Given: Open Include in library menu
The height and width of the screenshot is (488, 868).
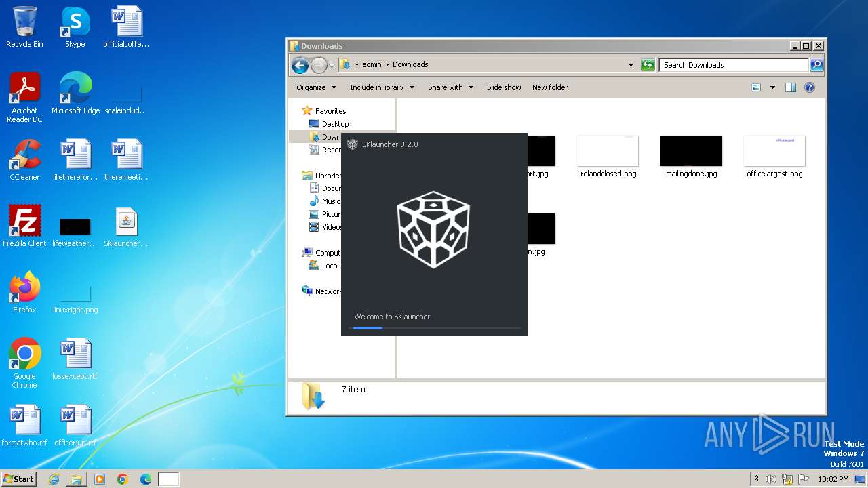Looking at the screenshot, I should (382, 87).
